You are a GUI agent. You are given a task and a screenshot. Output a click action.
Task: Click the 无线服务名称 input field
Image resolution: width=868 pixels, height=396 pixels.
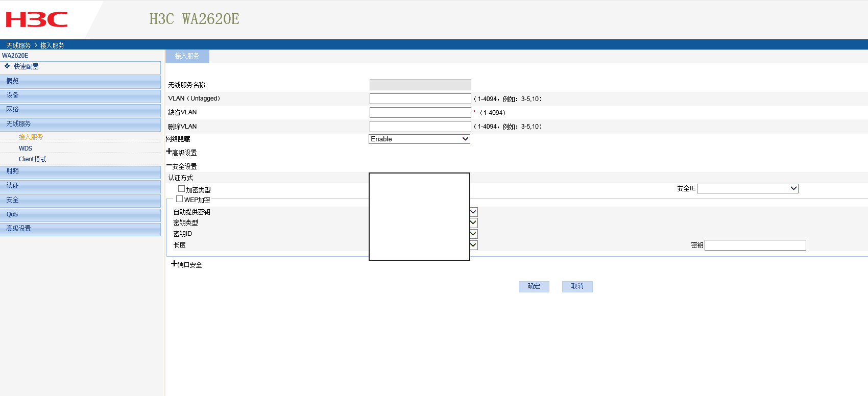tap(420, 85)
